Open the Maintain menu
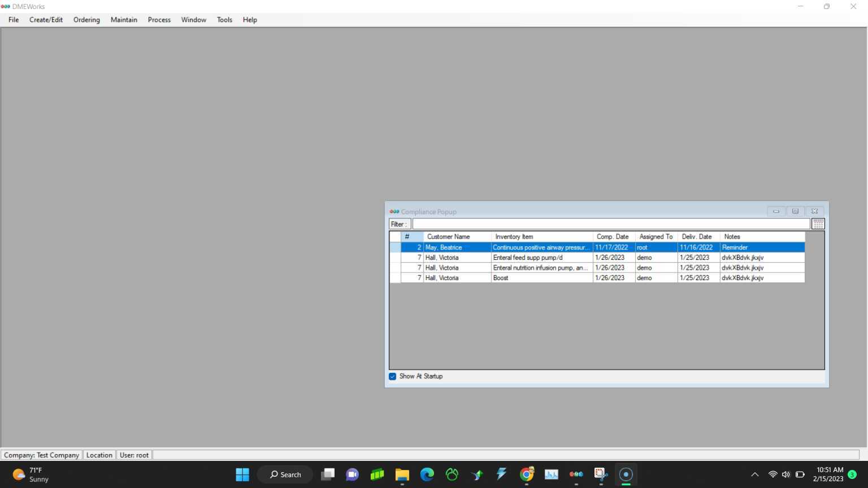 coord(124,20)
